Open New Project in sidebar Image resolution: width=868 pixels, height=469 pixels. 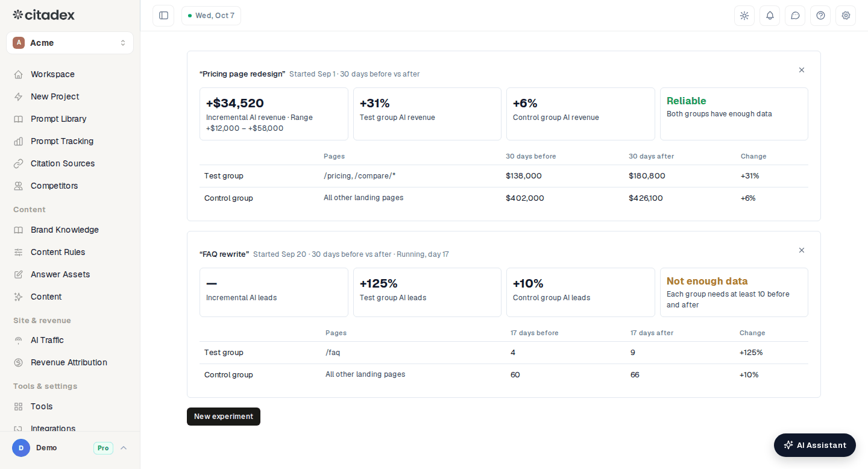70,96
